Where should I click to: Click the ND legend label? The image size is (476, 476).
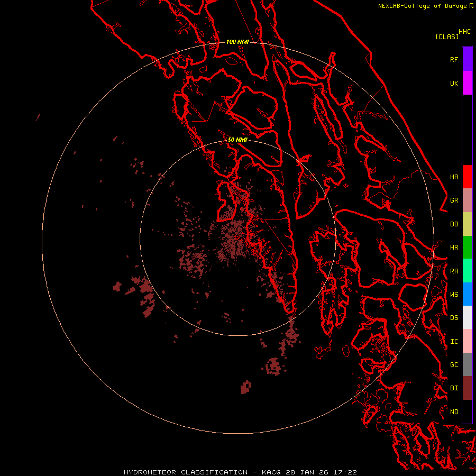pos(454,411)
